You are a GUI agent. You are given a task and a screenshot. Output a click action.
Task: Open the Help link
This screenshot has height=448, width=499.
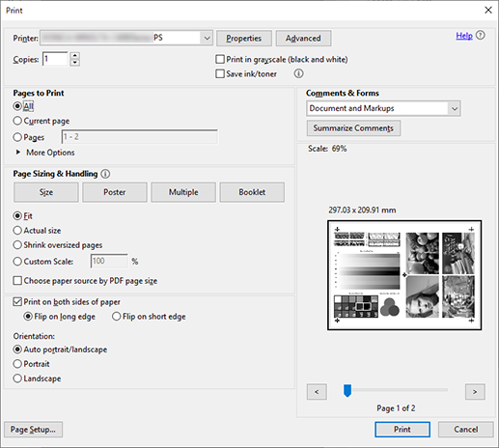464,36
